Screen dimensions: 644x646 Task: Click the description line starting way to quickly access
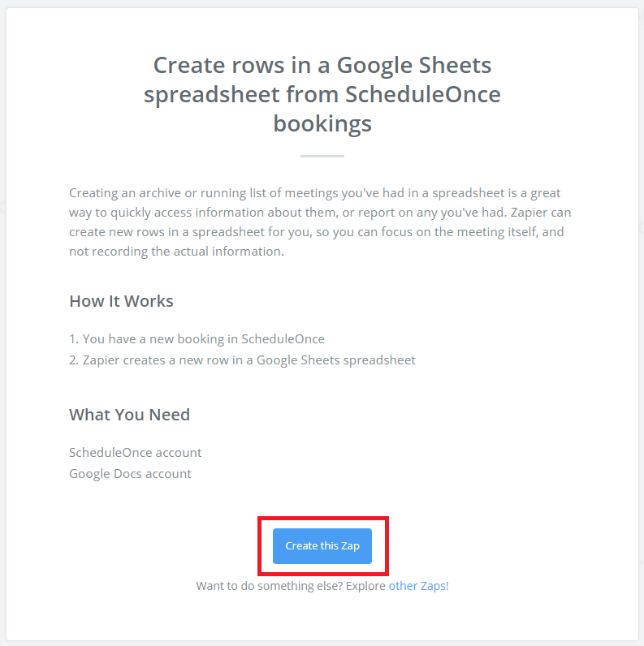point(320,213)
